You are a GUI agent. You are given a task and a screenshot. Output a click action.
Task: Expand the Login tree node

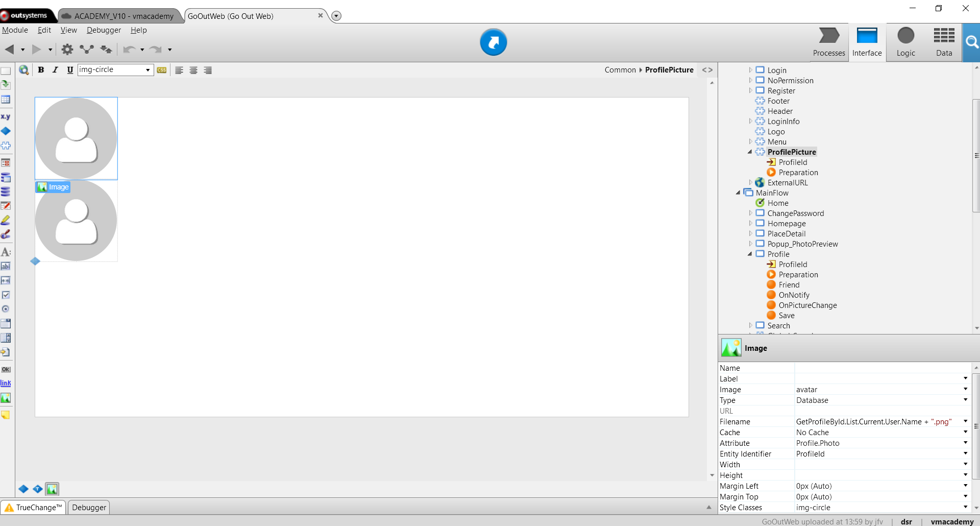pos(750,70)
